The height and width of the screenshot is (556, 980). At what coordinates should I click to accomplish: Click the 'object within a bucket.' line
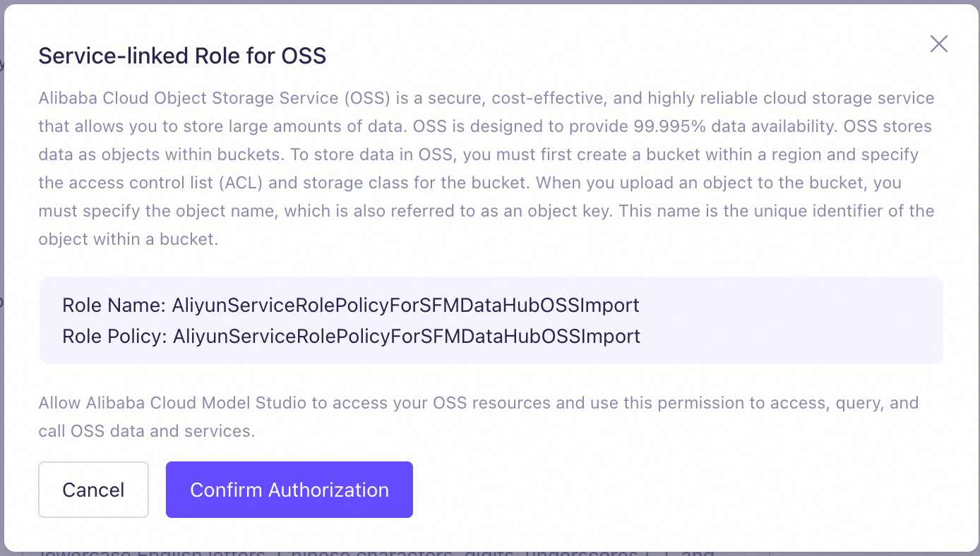[x=128, y=239]
